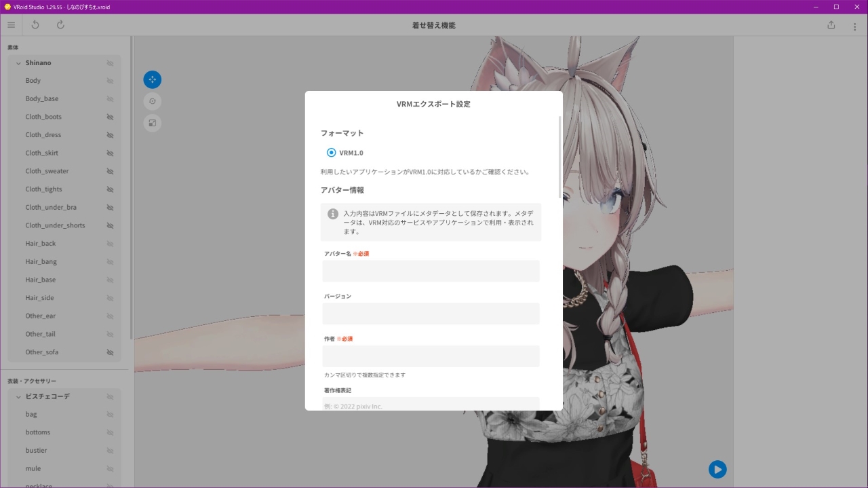Toggle visibility of Body

[110, 81]
